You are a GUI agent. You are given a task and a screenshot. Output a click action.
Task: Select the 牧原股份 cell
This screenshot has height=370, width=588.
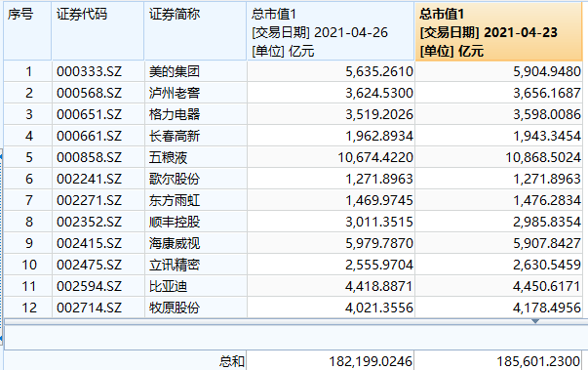point(195,308)
